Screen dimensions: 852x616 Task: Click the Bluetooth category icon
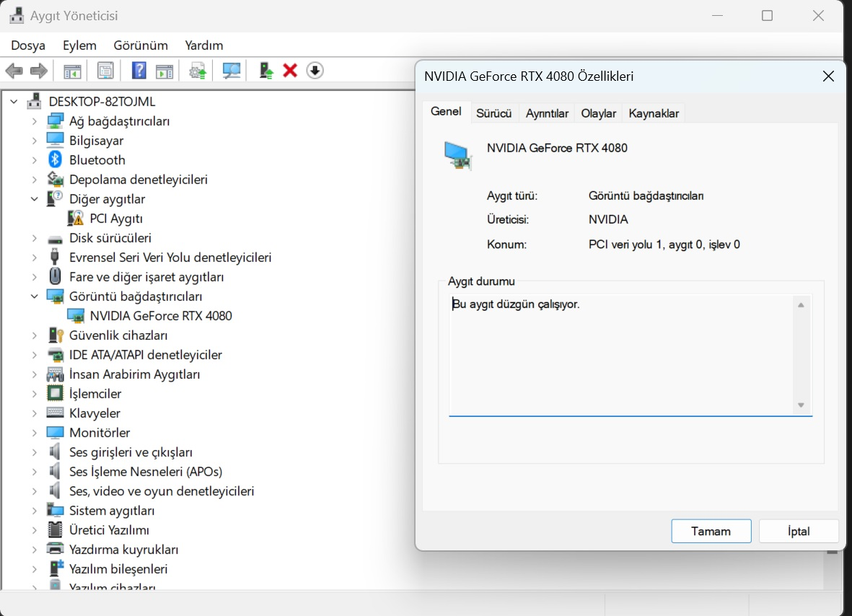pyautogui.click(x=55, y=159)
